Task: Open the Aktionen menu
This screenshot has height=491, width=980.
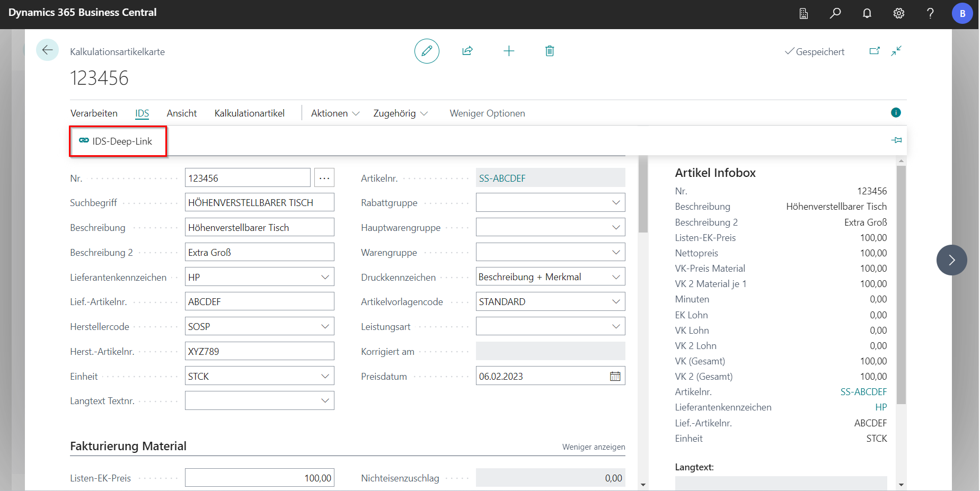Action: 335,113
